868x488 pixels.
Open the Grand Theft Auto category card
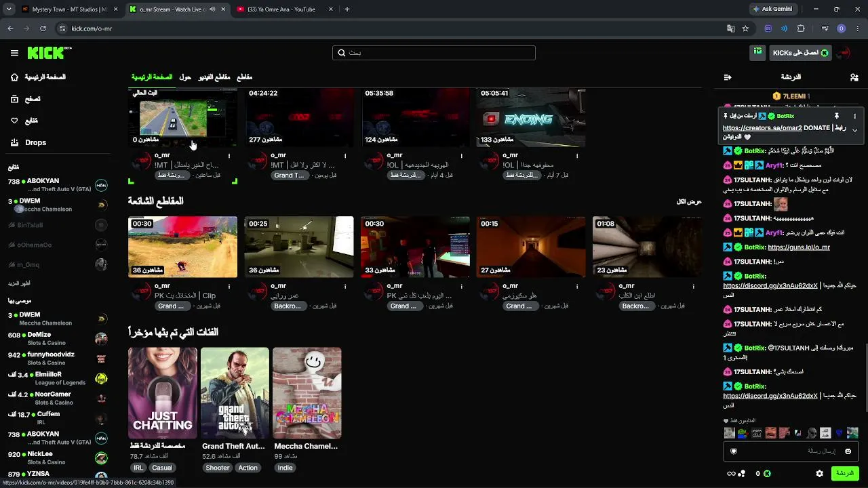(x=235, y=393)
